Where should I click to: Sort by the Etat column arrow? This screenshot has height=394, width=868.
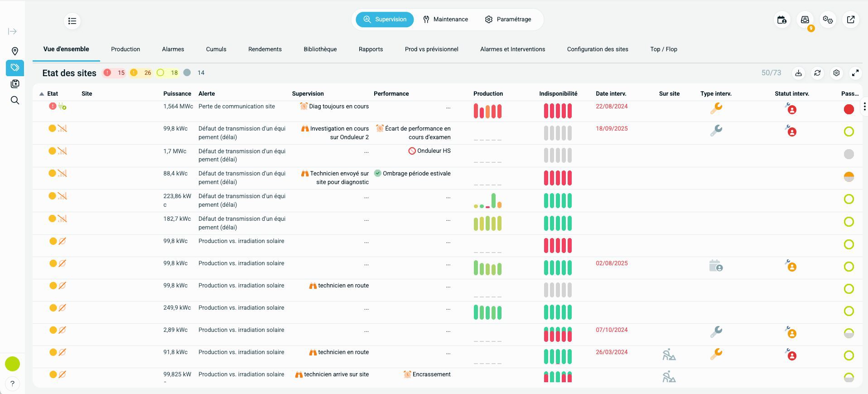pos(42,94)
